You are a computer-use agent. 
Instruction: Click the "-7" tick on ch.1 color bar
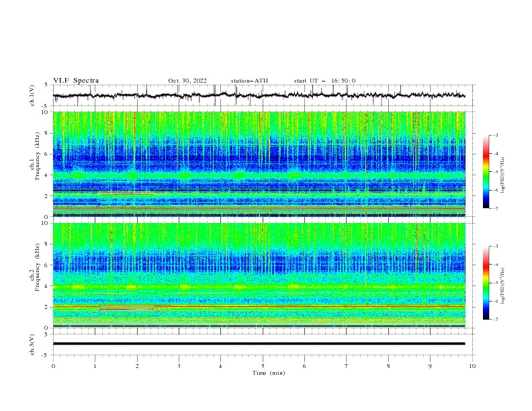click(496, 208)
